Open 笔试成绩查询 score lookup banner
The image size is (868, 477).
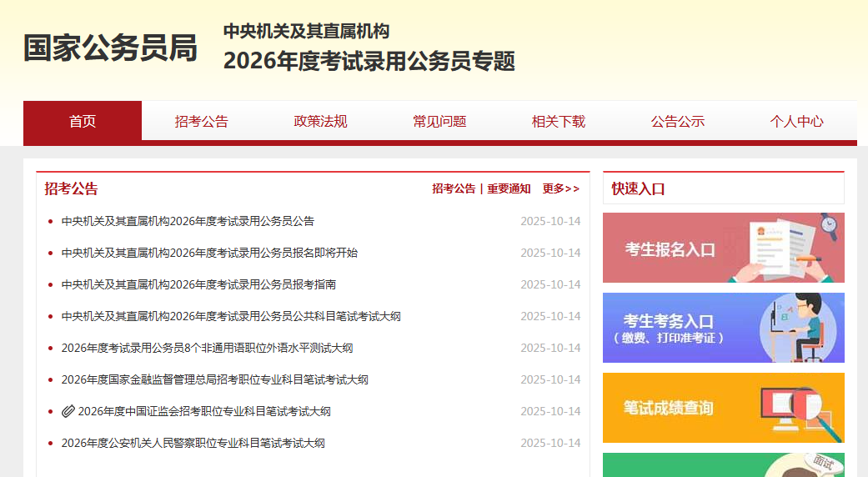click(723, 408)
